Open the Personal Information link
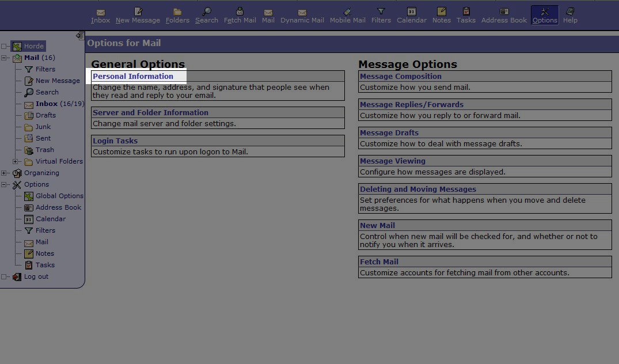The image size is (619, 364). [133, 76]
